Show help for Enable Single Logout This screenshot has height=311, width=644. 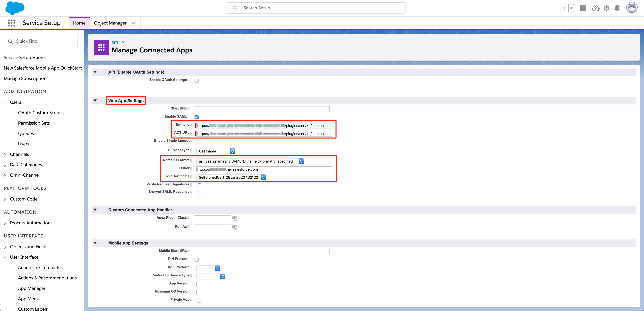pyautogui.click(x=191, y=141)
